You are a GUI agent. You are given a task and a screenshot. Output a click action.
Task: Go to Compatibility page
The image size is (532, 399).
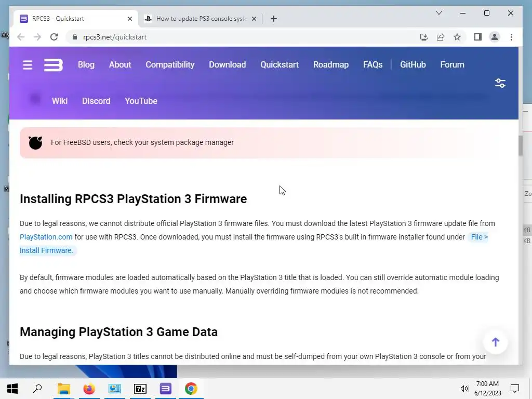coord(170,65)
